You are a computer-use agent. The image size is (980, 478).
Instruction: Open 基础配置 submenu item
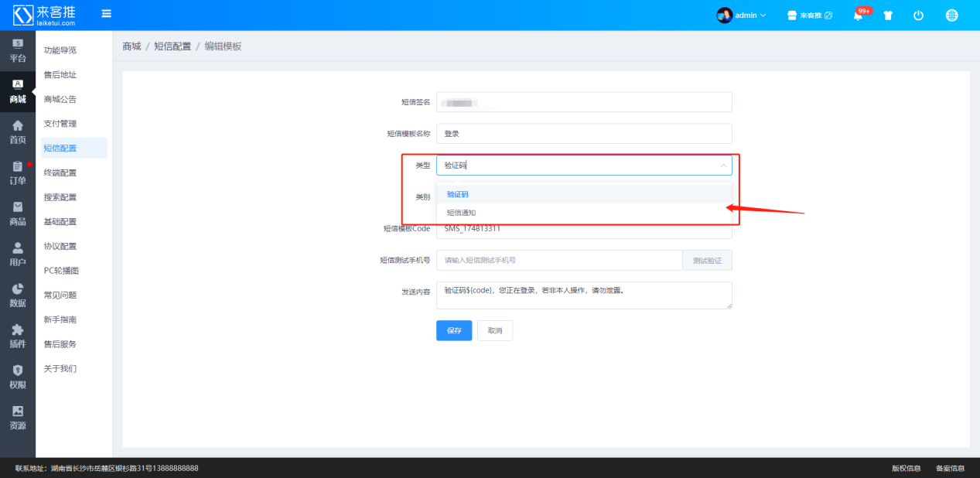pos(60,222)
